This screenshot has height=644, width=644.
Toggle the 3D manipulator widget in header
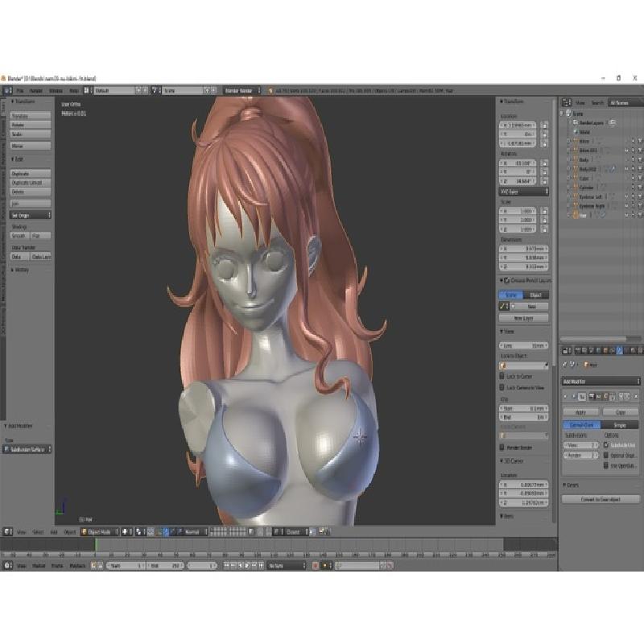159,532
